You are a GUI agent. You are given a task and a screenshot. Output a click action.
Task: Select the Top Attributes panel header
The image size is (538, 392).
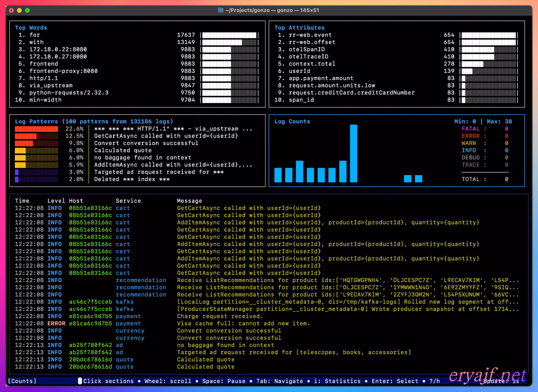point(299,28)
